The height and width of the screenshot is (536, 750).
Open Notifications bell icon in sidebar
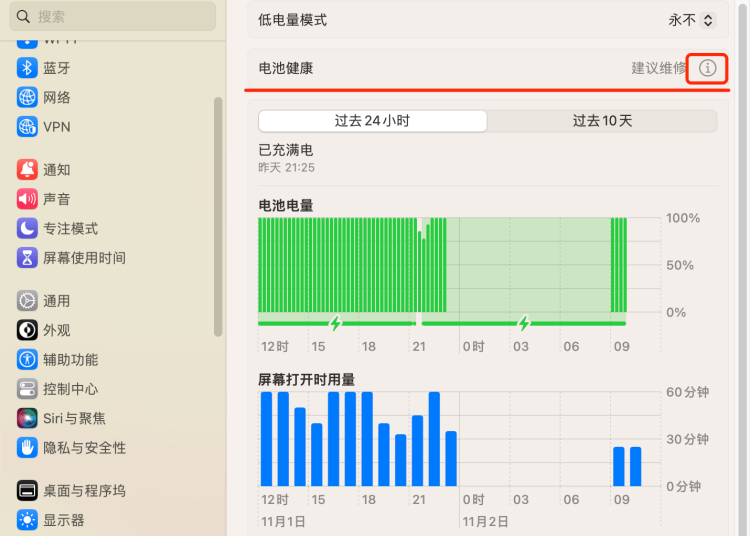pos(27,170)
